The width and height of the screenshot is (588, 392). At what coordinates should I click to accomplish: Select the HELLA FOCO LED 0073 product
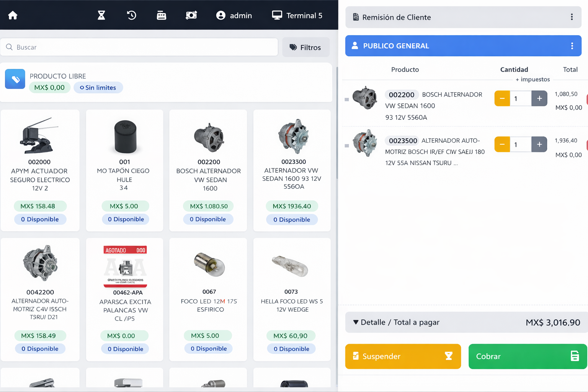click(x=292, y=299)
